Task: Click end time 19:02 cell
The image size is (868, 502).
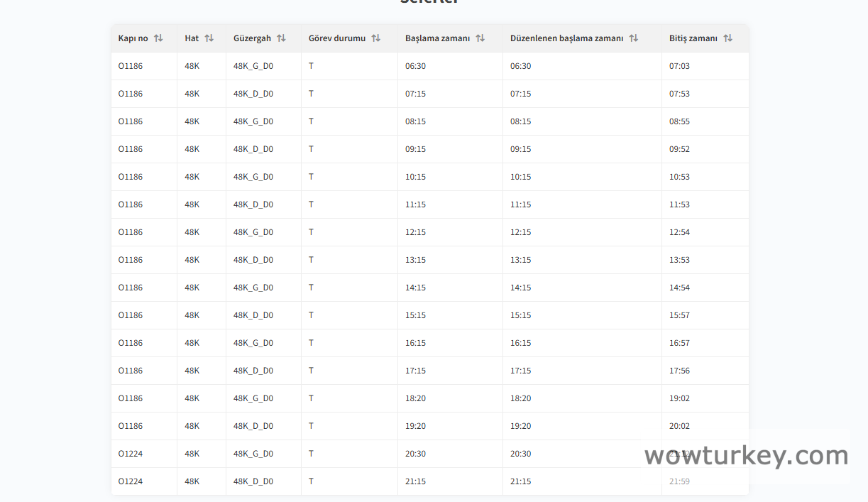Action: coord(679,398)
